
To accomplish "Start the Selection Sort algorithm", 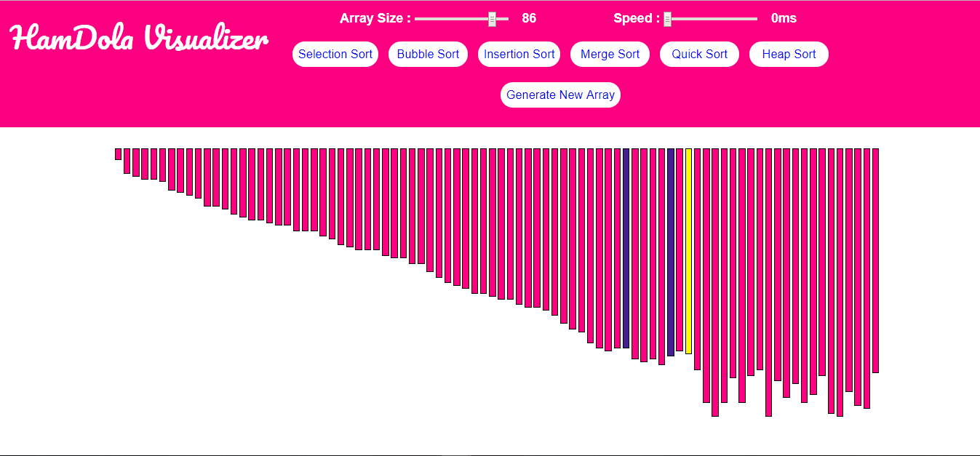I will 335,55.
